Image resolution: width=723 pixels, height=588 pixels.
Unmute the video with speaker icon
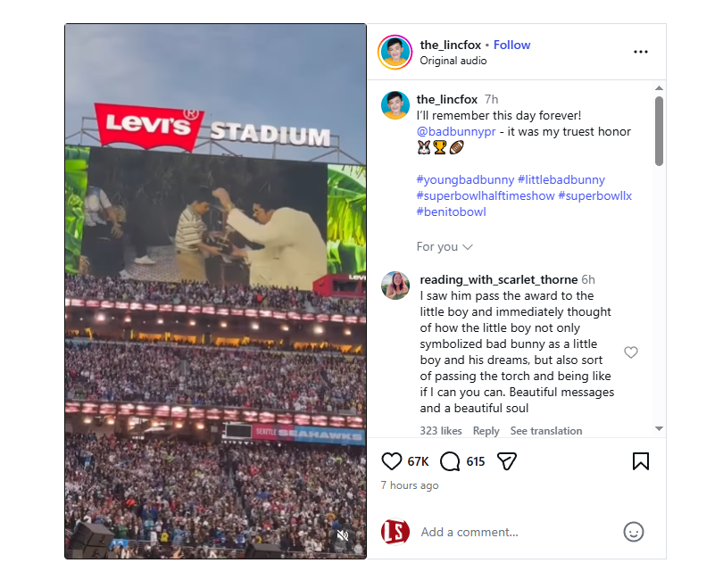342,535
